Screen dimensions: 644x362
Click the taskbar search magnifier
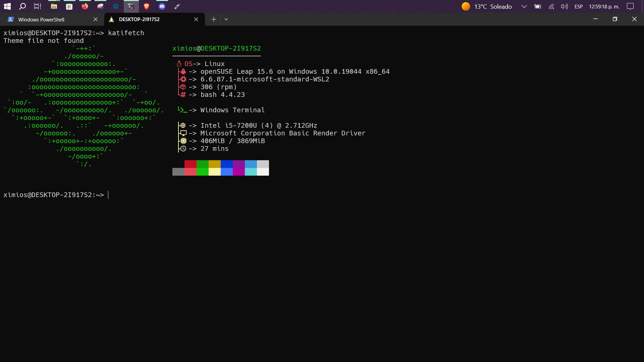[x=22, y=6]
